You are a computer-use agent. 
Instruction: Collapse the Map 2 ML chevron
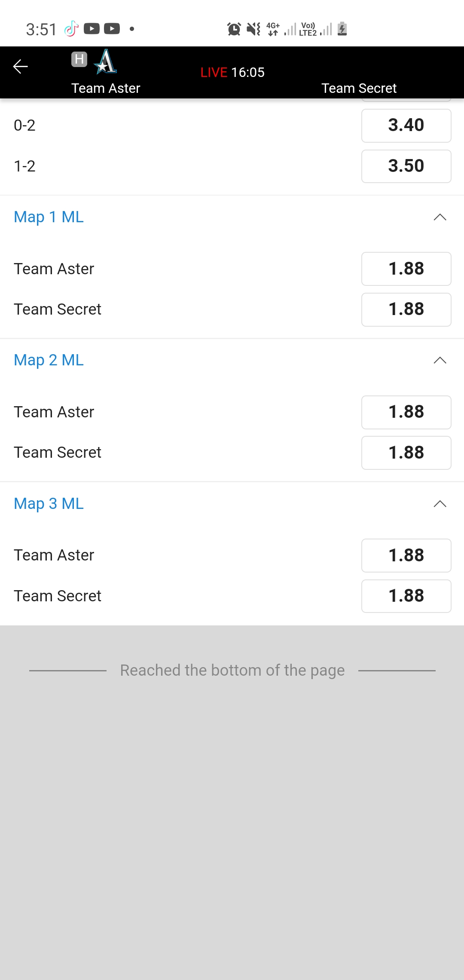440,360
